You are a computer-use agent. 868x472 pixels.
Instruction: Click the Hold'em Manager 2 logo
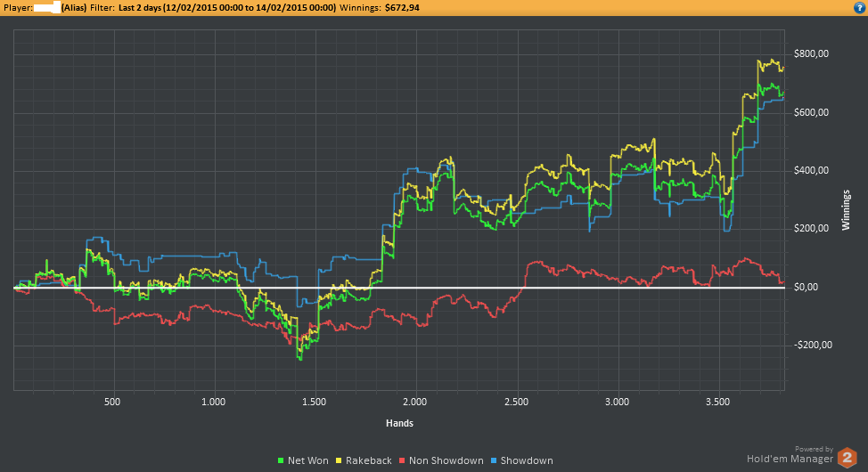pos(847,458)
